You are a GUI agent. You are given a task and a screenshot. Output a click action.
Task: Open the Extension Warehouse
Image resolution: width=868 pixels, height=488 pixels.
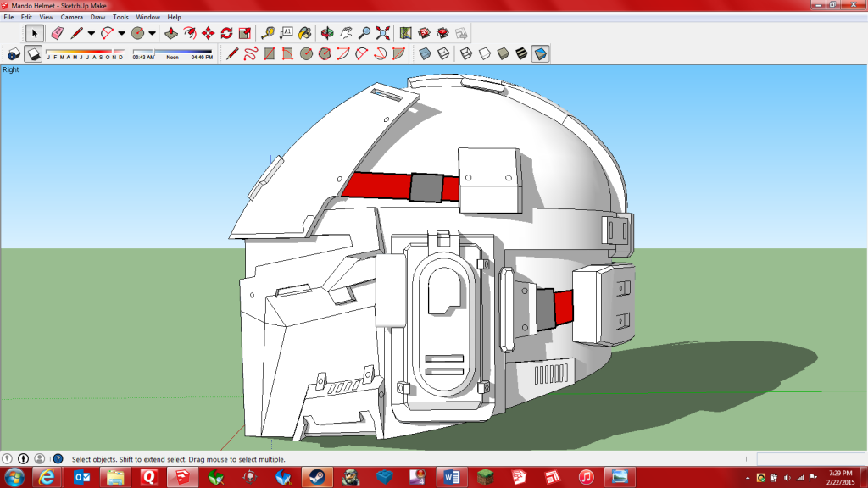pyautogui.click(x=442, y=34)
